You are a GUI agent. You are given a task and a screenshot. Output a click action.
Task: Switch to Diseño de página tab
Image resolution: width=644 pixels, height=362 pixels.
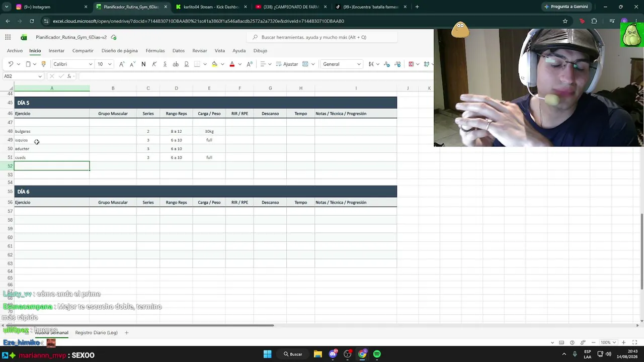(120, 51)
